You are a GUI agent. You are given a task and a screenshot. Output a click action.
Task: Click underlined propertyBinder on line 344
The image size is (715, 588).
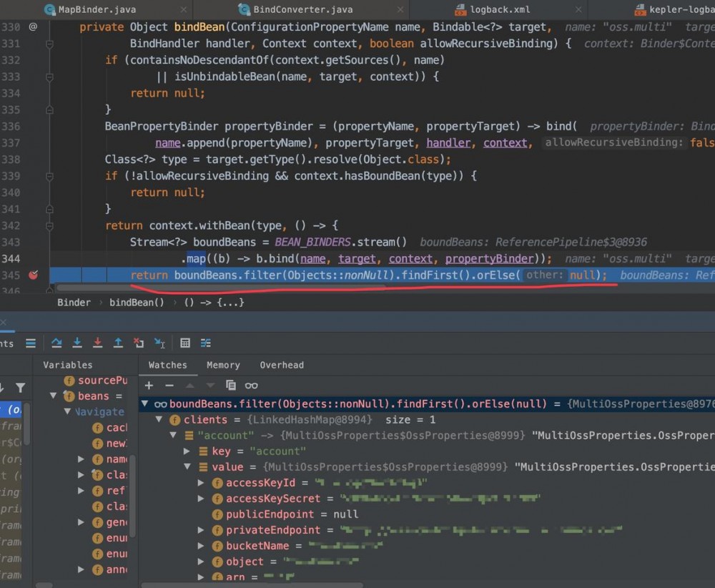tap(489, 259)
